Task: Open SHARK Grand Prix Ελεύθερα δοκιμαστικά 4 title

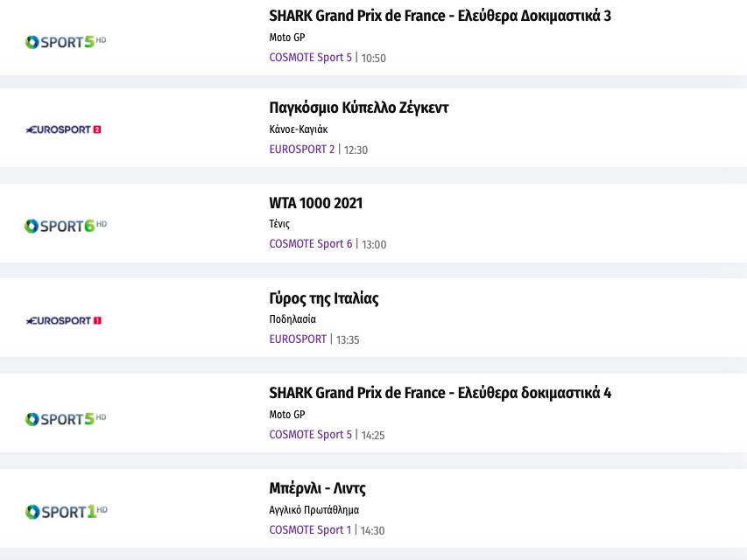Action: (x=440, y=393)
